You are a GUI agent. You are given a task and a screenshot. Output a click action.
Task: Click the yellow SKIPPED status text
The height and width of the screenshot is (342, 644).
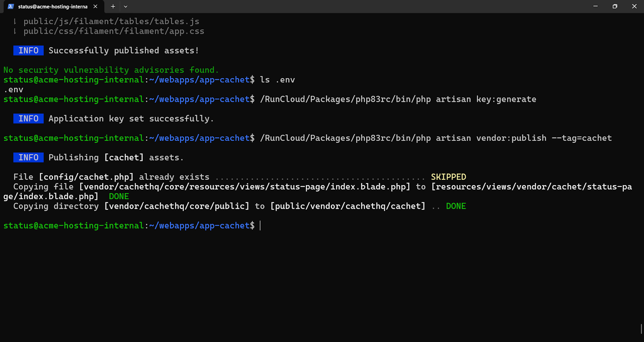pyautogui.click(x=448, y=177)
